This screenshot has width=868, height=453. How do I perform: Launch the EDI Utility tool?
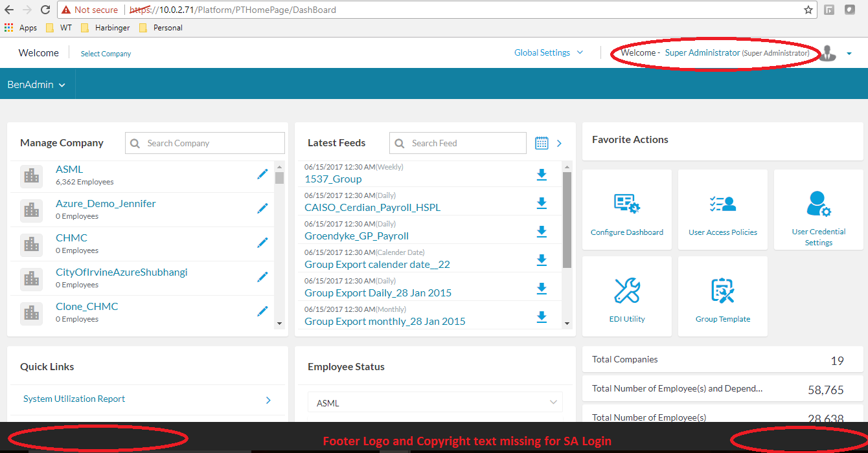click(x=626, y=296)
